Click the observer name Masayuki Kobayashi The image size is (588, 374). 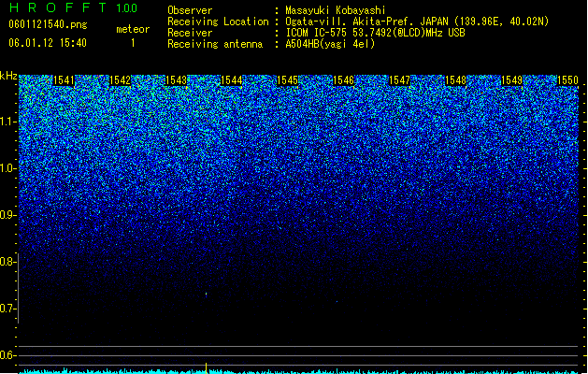[x=336, y=10]
